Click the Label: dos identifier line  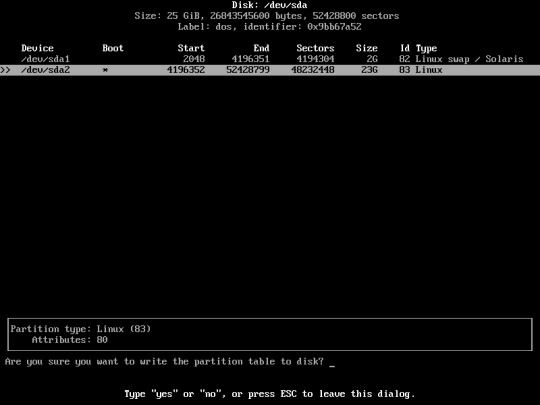pos(269,27)
